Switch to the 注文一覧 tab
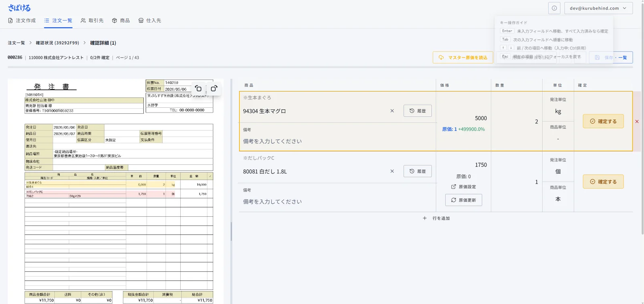This screenshot has width=644, height=304. coord(58,21)
